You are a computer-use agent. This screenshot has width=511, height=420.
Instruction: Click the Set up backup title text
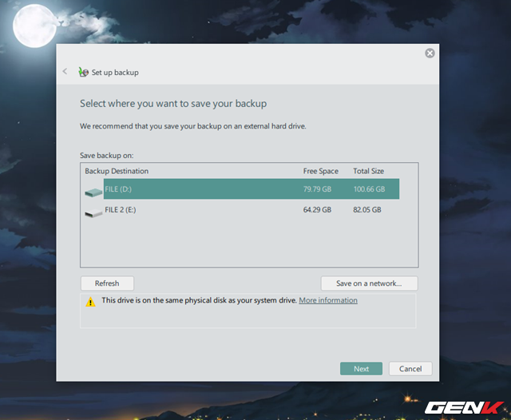pyautogui.click(x=115, y=73)
